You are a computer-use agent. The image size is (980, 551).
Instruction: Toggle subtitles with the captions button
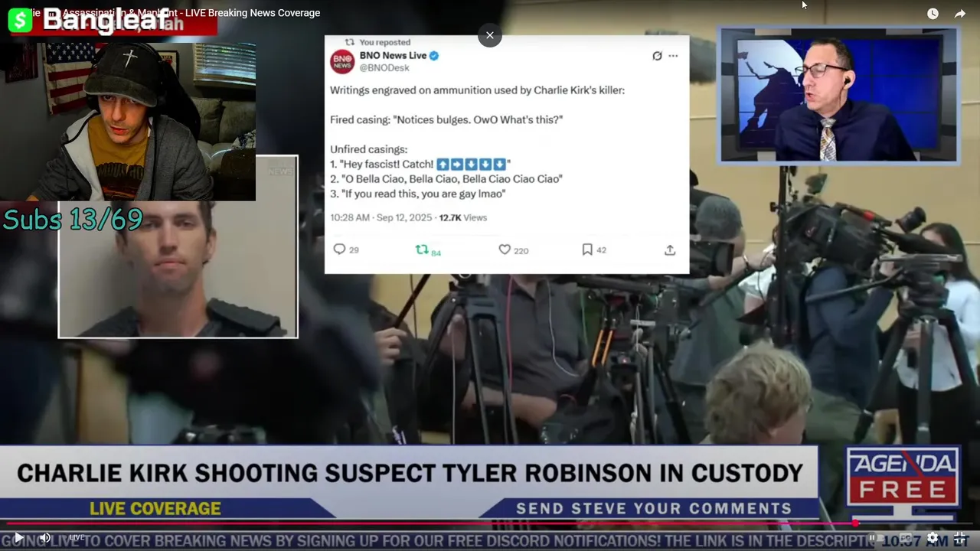click(x=905, y=538)
